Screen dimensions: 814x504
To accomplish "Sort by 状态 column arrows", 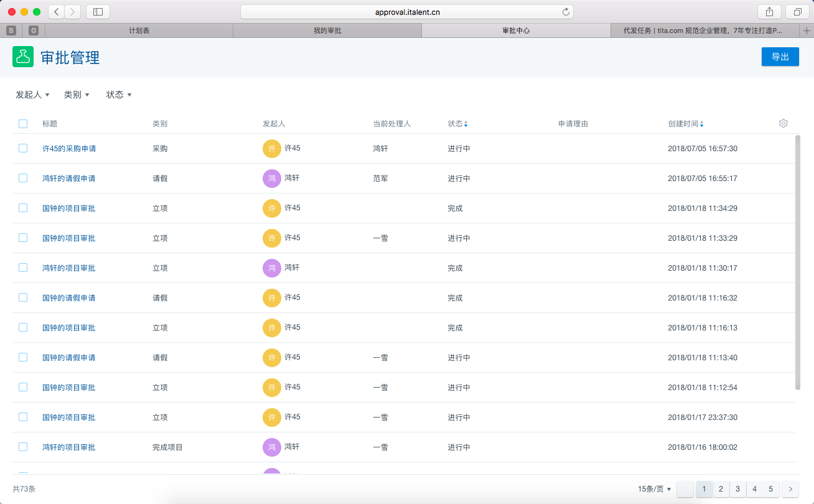I will [465, 124].
